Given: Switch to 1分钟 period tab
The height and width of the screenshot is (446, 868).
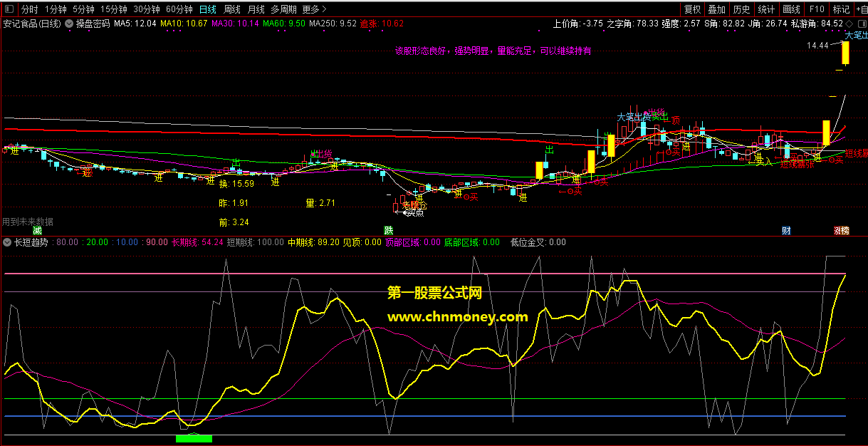Looking at the screenshot, I should (55, 9).
